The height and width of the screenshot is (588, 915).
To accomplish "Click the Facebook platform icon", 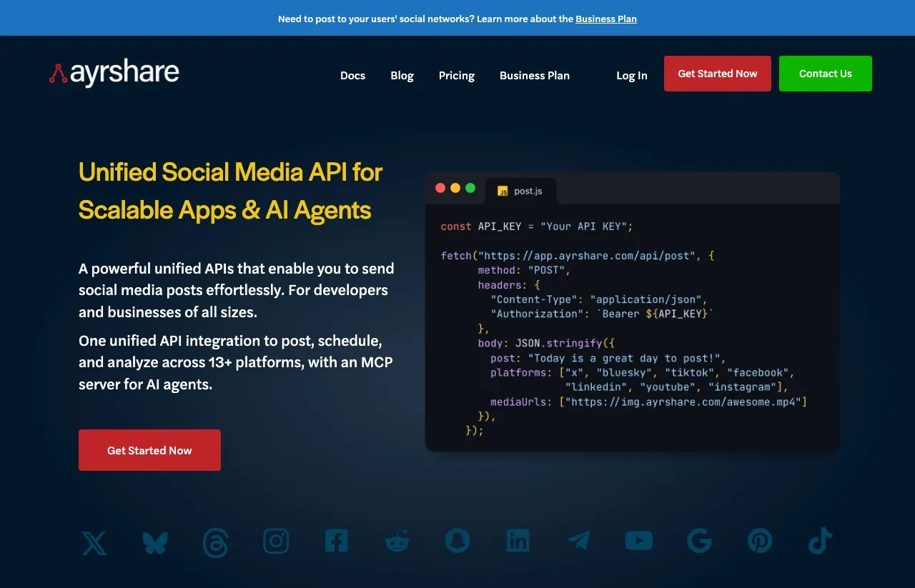I will coord(336,541).
